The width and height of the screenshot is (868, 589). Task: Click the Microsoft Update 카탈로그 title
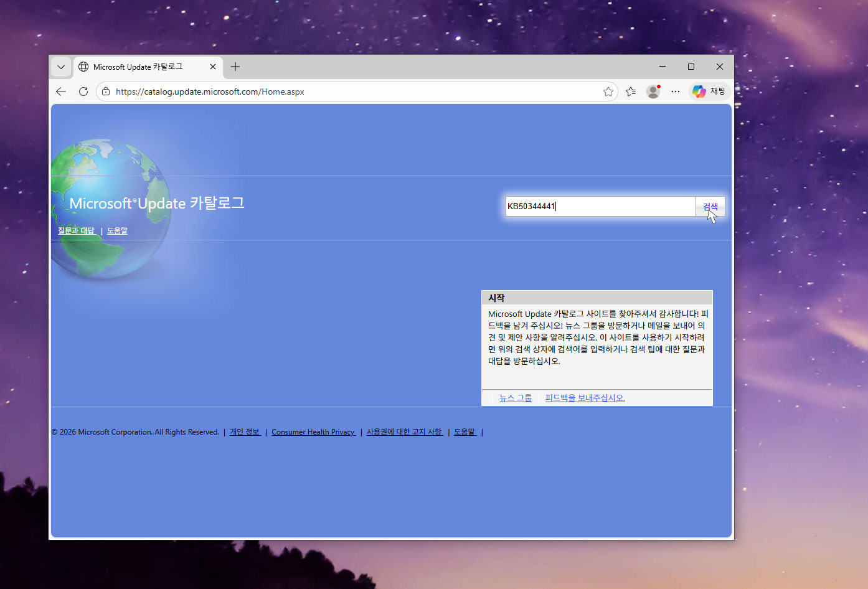pyautogui.click(x=157, y=204)
